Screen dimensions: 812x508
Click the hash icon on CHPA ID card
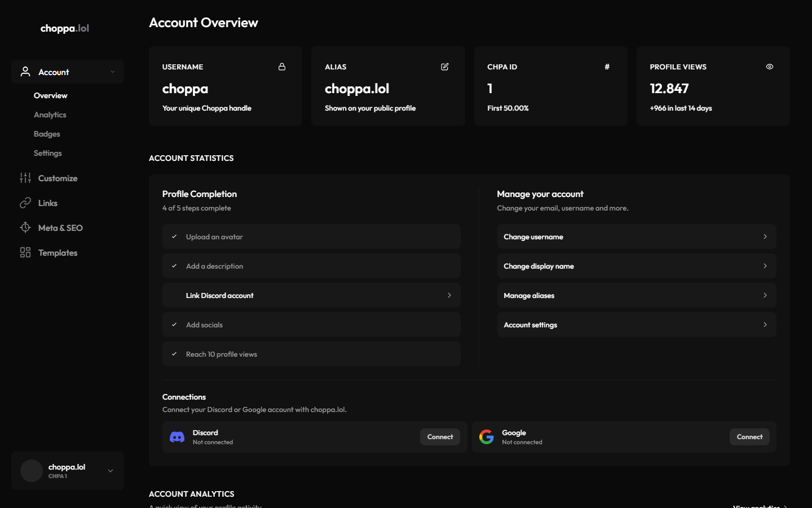pyautogui.click(x=607, y=67)
